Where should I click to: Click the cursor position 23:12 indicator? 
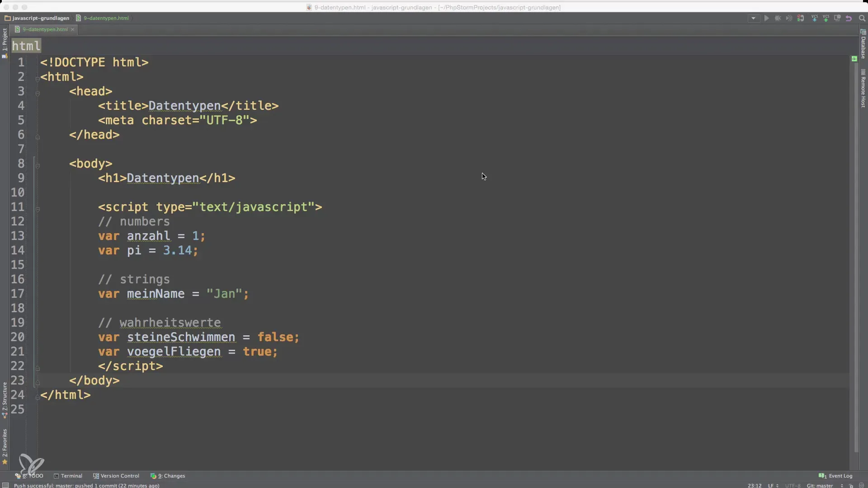tap(755, 486)
